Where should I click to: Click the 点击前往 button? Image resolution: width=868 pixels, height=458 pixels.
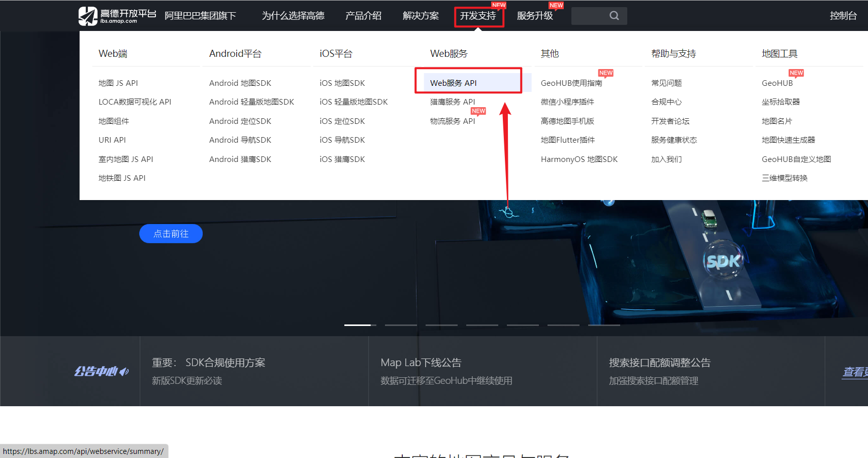pyautogui.click(x=171, y=234)
